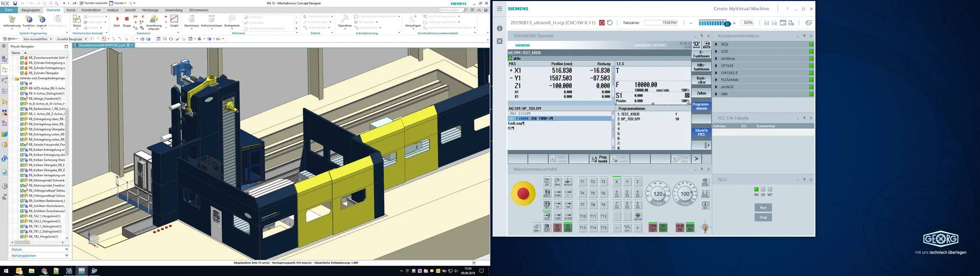Viewport: 980px width, 276px height.
Task: Click Anordnung erfassen icon
Action: pos(154,22)
